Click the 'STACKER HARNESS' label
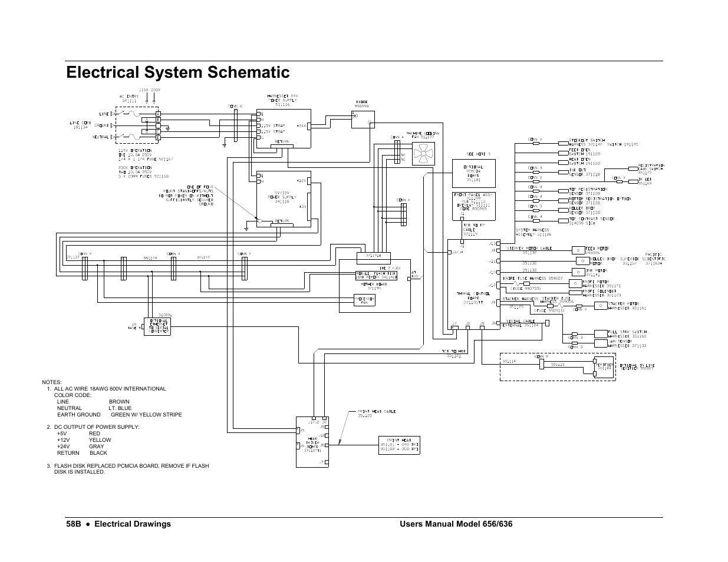Screen dimensions: 728x562 520,298
